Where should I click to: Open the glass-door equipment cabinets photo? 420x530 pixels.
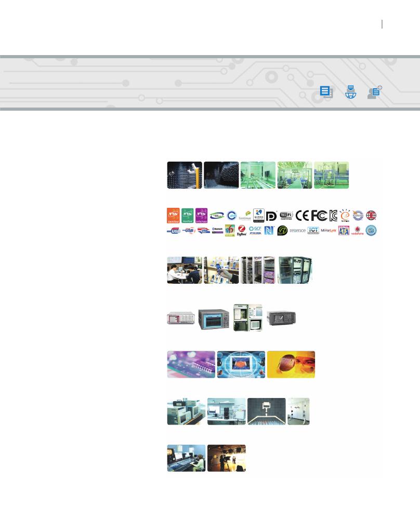(295, 270)
